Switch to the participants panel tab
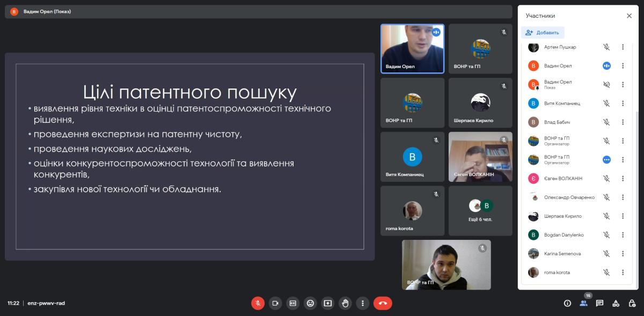Screen dimensions: 644x316 (583, 303)
